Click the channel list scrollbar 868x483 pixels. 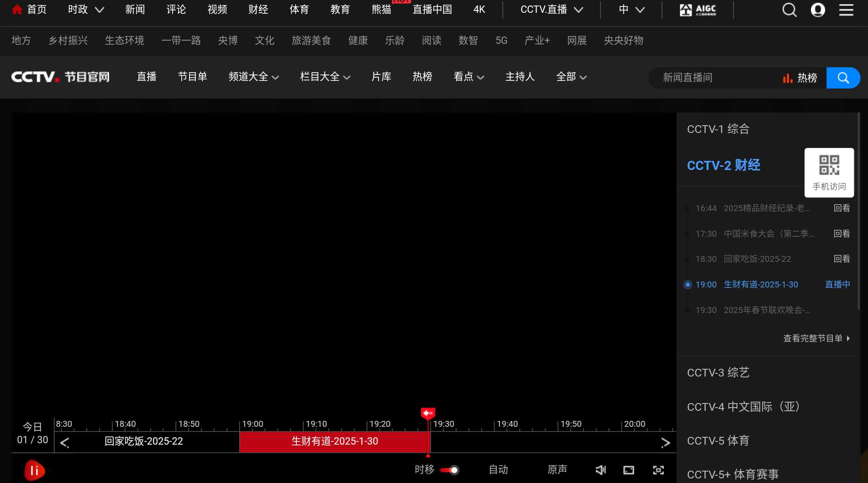coord(858,210)
